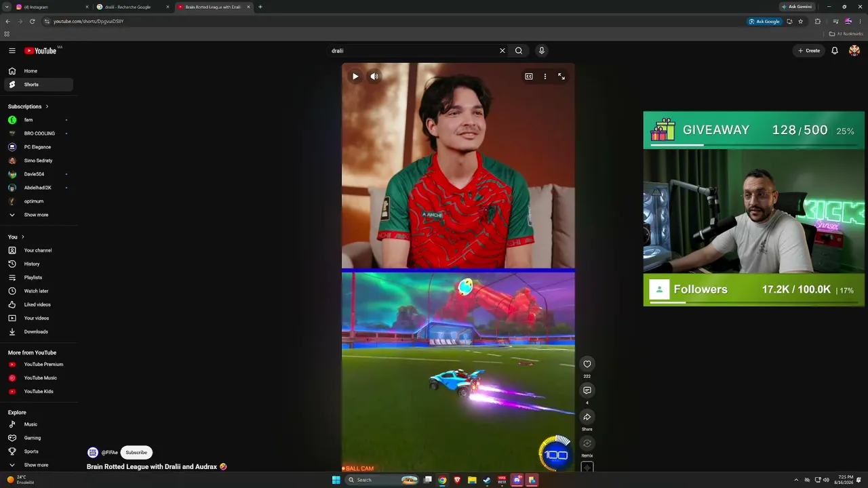Enter fullscreen on the Short player
Screen dimensions: 868x488
click(561, 77)
